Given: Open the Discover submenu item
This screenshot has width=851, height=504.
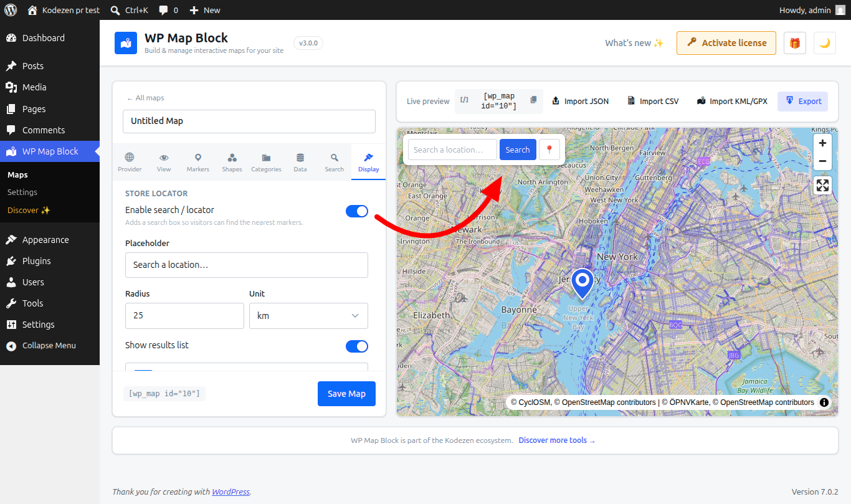Looking at the screenshot, I should (29, 211).
